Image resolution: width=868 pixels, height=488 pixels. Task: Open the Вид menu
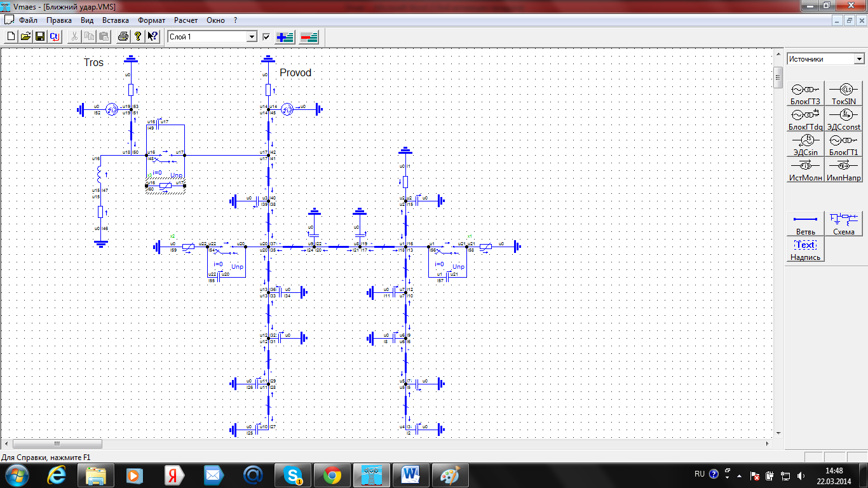tap(87, 20)
